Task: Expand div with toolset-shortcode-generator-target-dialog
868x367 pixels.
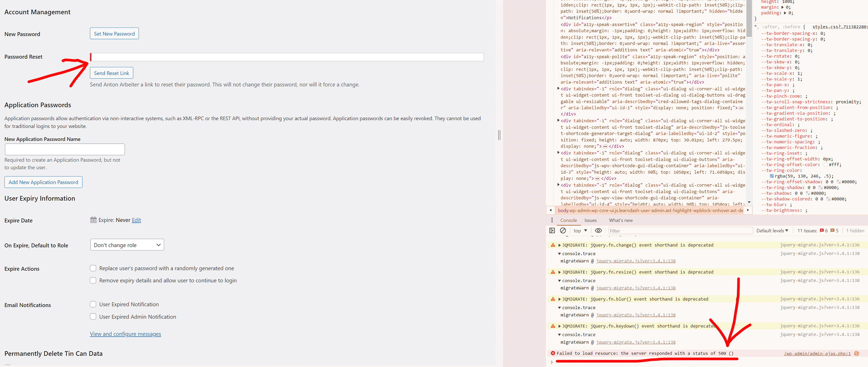Action: point(558,121)
